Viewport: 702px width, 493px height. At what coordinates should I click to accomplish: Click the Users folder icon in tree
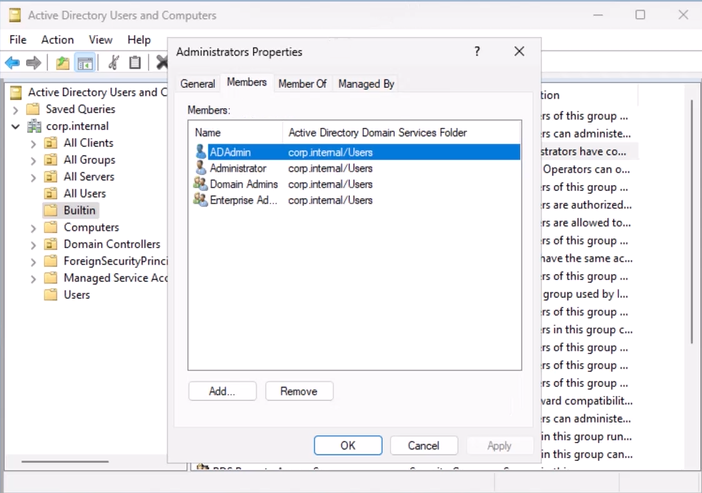coord(51,295)
